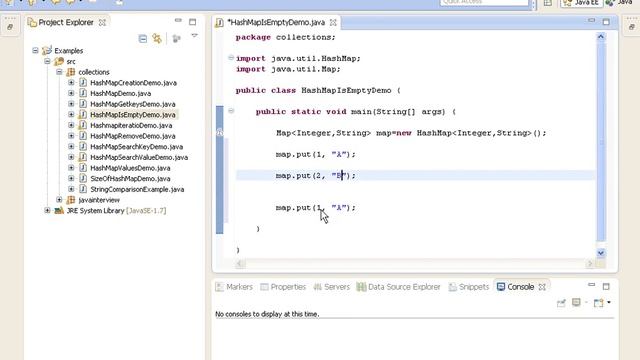Restore the minimized view on right edge

(631, 27)
